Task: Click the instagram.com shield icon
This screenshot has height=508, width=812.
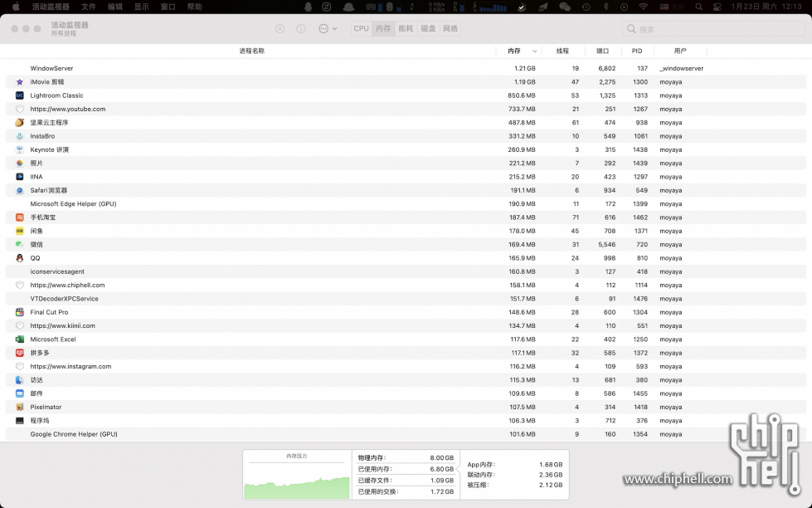Action: pos(20,367)
